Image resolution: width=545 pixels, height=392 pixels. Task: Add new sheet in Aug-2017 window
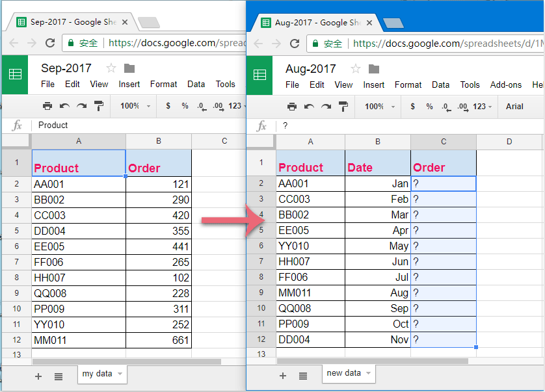[x=283, y=376]
